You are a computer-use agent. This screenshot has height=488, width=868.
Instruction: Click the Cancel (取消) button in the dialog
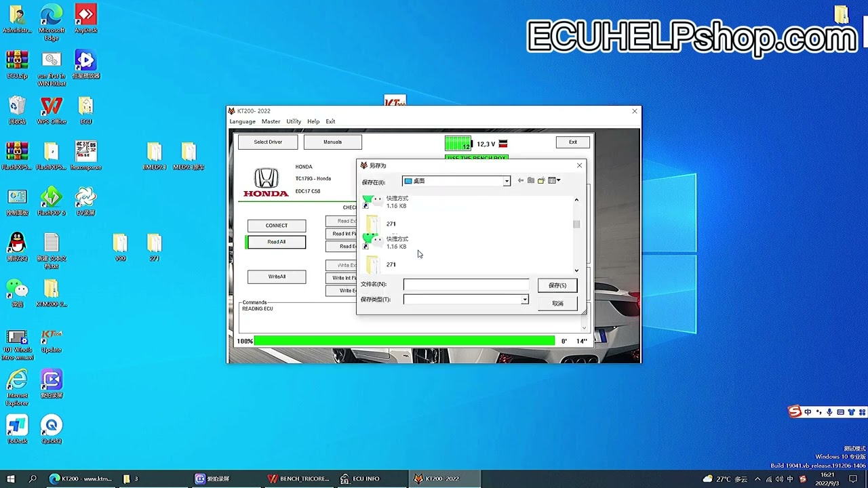[x=557, y=303]
